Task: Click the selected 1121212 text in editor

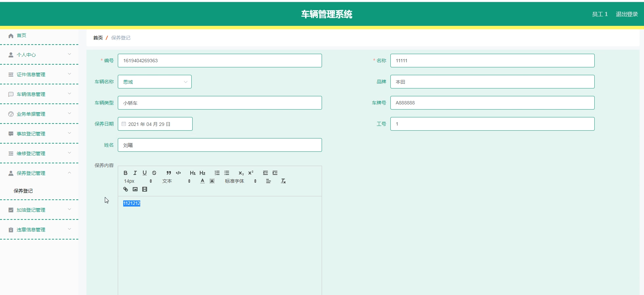Action: [x=132, y=203]
